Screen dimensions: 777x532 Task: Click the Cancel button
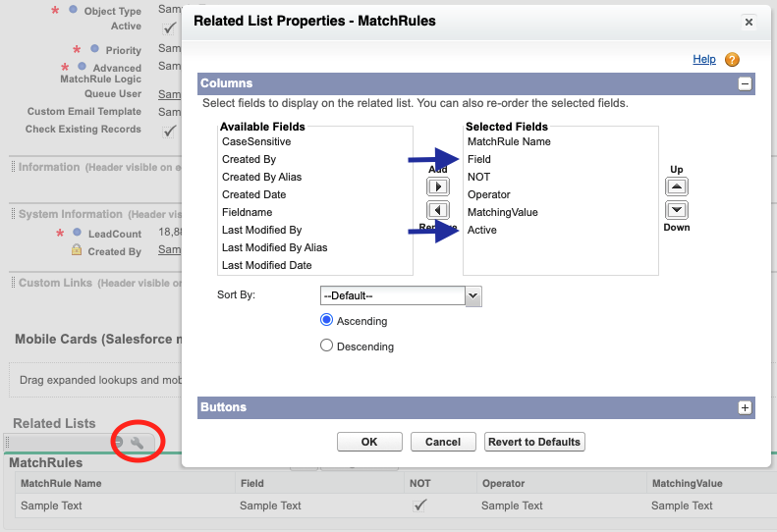pyautogui.click(x=443, y=442)
